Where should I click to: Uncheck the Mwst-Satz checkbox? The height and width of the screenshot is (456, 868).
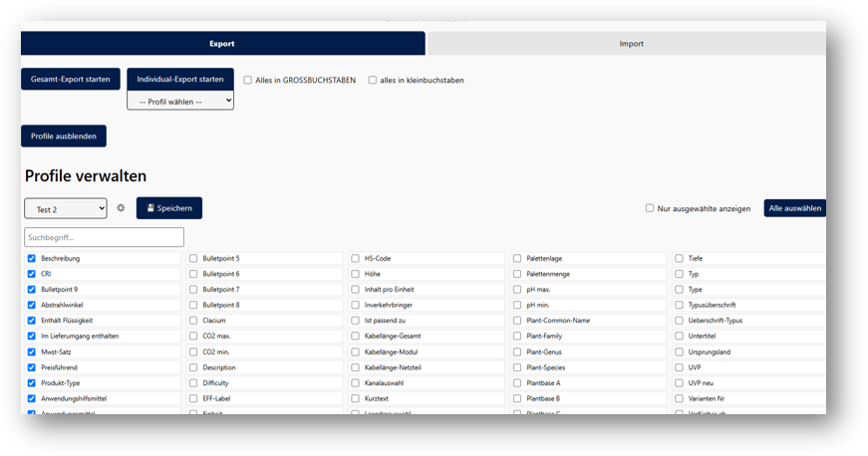coord(32,351)
